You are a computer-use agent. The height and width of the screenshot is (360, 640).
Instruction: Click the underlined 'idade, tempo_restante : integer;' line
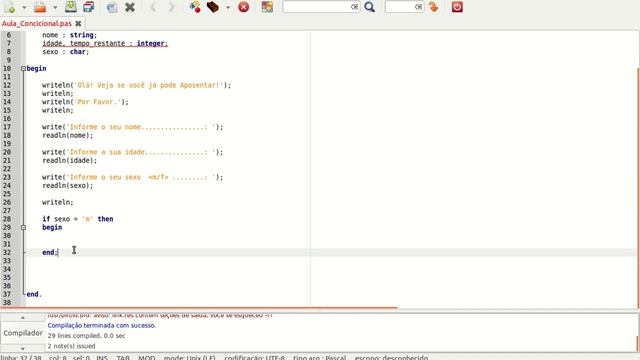105,43
